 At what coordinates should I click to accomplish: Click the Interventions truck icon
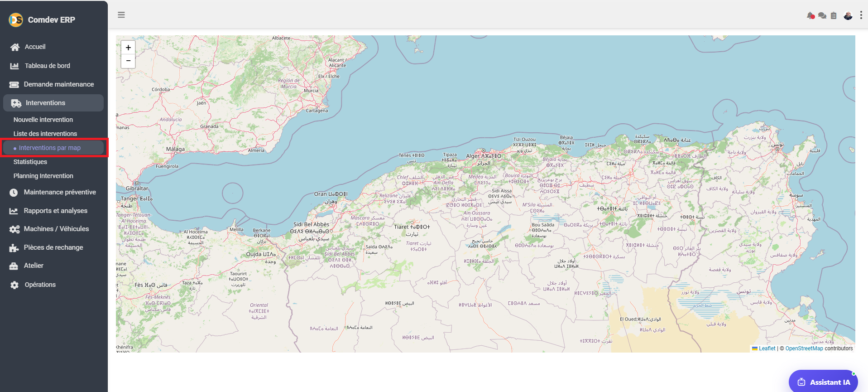click(16, 103)
